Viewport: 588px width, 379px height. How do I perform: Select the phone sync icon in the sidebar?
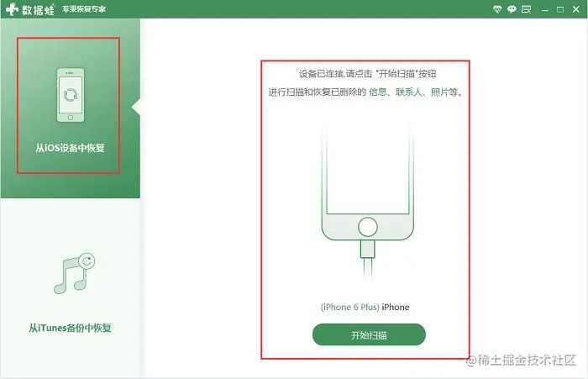click(x=71, y=95)
